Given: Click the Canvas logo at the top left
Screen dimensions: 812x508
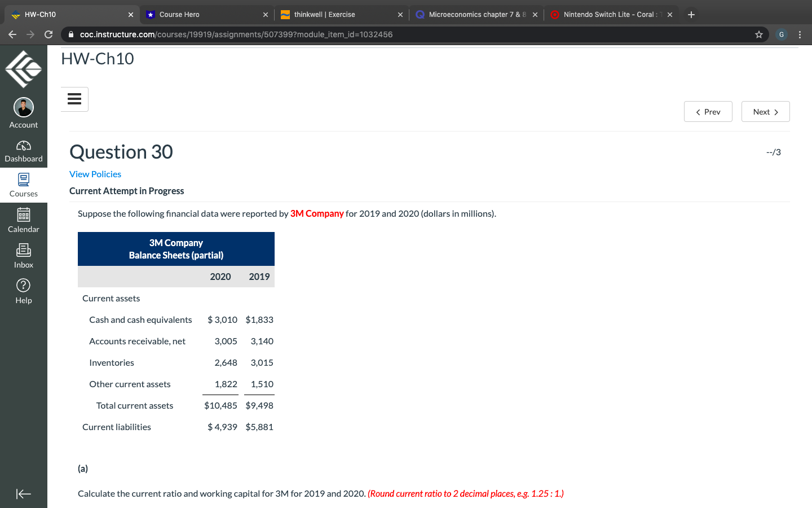Looking at the screenshot, I should (23, 68).
